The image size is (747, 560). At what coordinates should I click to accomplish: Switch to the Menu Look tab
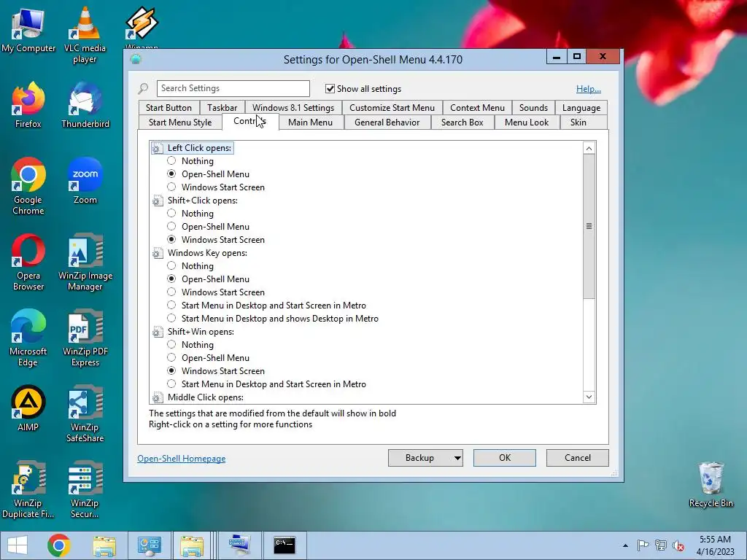527,122
